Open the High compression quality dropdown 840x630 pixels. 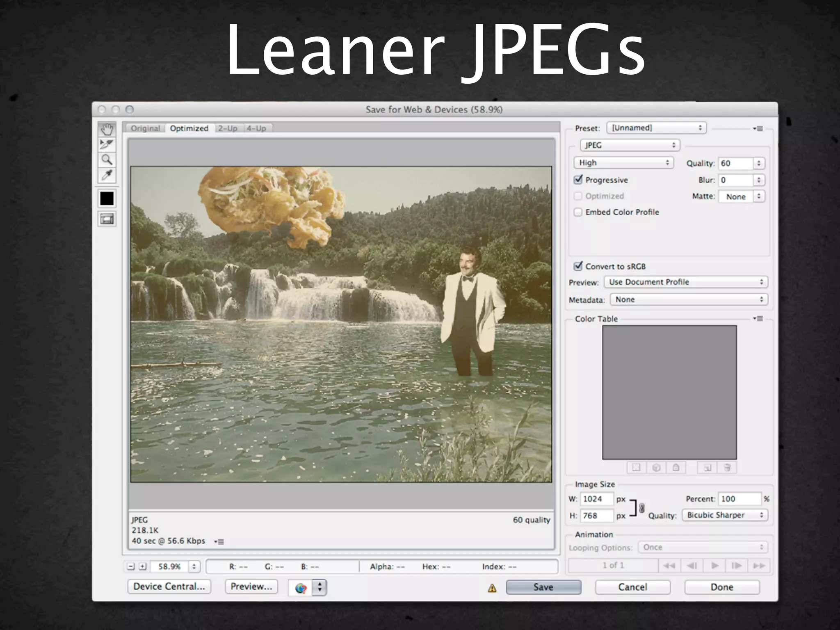coord(623,163)
